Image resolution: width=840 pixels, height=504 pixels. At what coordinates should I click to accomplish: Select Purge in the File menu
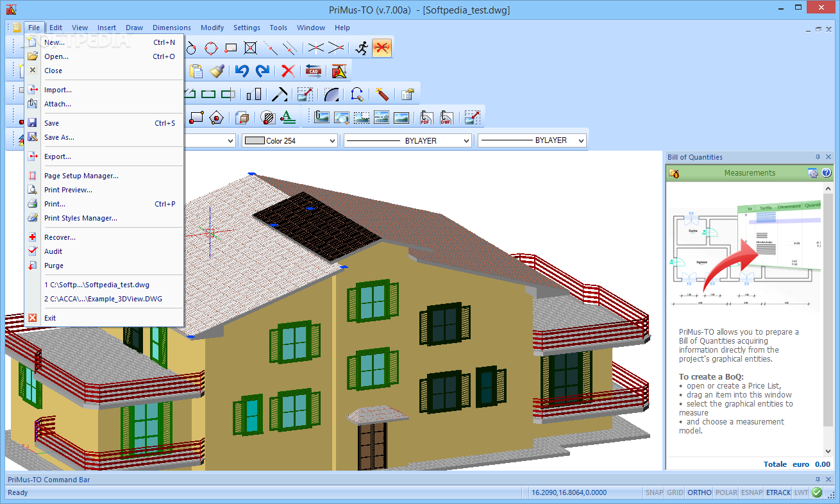(x=105, y=265)
